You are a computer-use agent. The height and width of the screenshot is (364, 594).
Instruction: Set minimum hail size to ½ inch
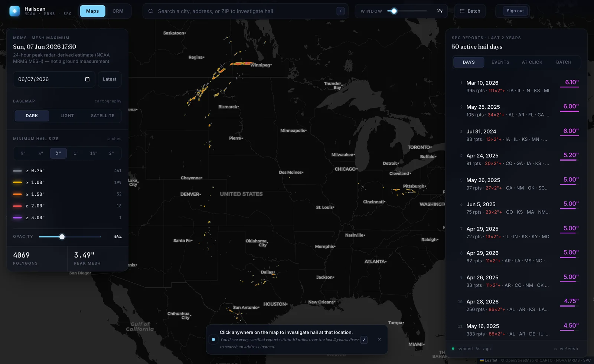point(40,153)
